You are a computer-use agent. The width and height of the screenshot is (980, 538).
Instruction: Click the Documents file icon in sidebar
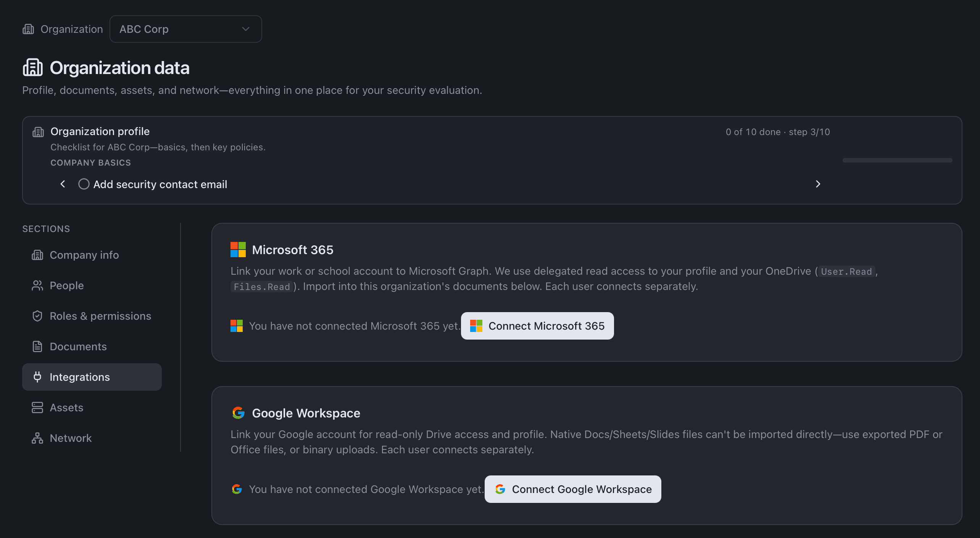point(37,346)
